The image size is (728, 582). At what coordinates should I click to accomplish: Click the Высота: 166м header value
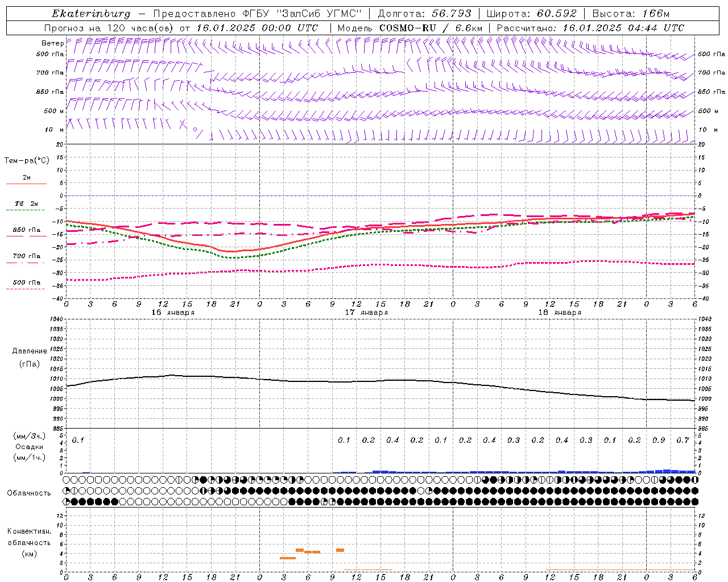coord(631,14)
